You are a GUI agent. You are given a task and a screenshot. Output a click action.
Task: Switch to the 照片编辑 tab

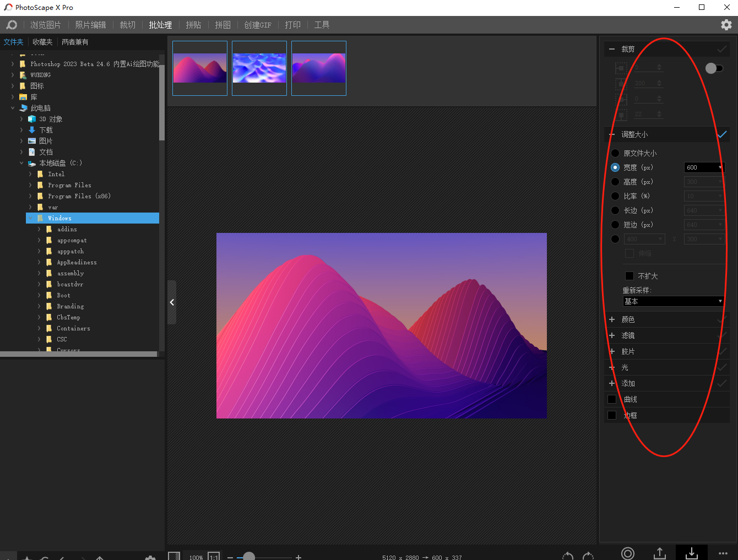90,25
